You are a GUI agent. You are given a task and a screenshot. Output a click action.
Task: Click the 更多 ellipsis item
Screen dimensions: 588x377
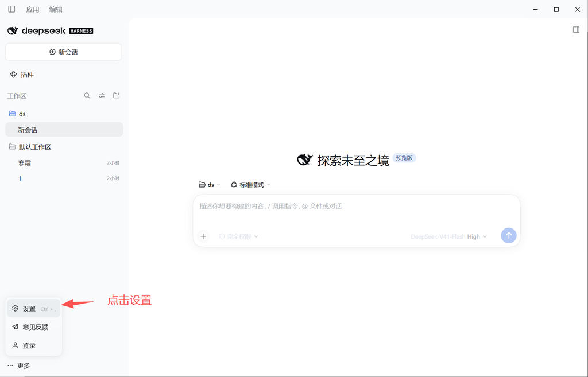pos(19,366)
